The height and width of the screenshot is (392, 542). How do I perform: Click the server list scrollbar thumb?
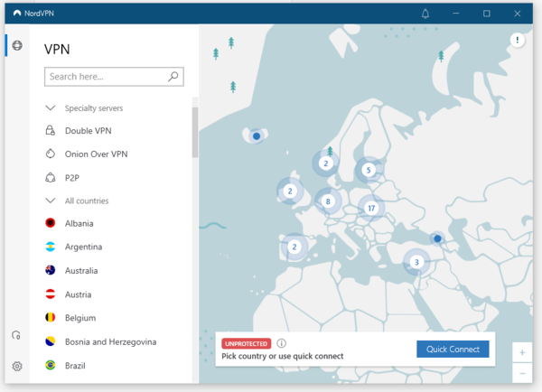pyautogui.click(x=195, y=132)
